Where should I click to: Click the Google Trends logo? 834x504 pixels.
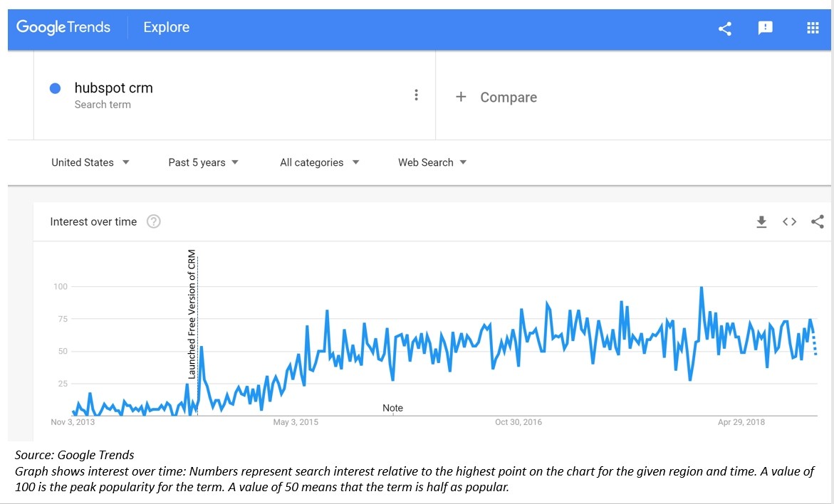click(x=63, y=28)
